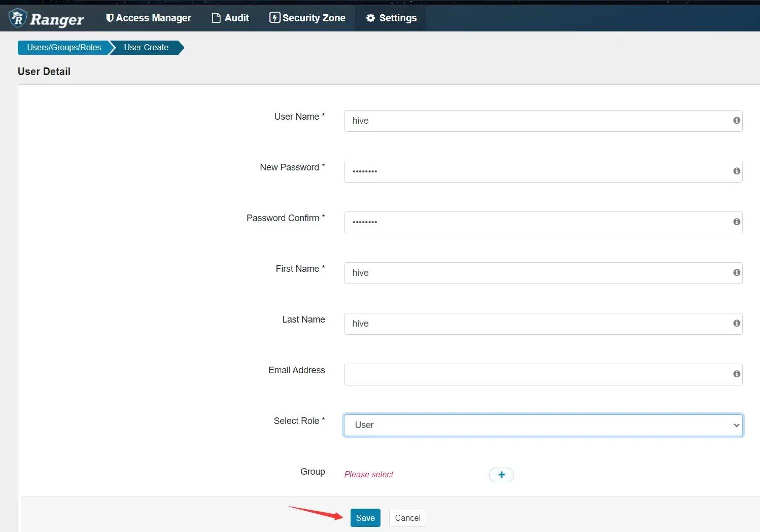Click the Ranger logo icon
760x532 pixels.
tap(18, 18)
